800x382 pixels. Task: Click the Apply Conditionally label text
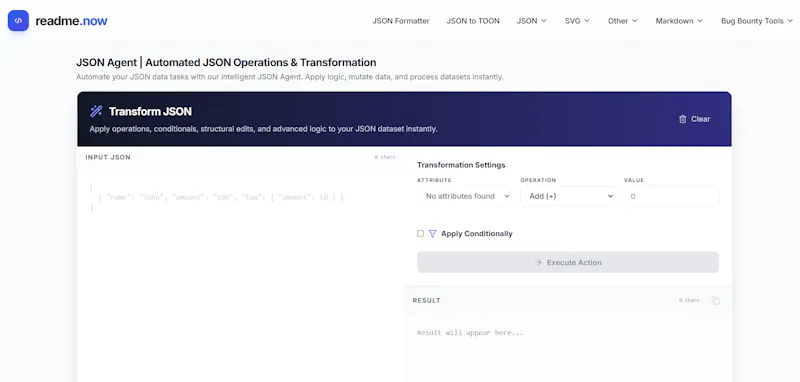click(x=477, y=234)
